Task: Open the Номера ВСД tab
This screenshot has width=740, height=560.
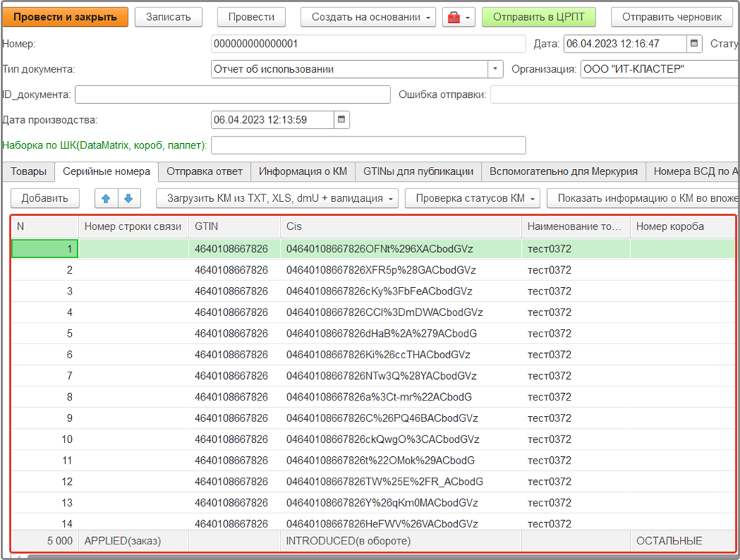Action: [692, 172]
